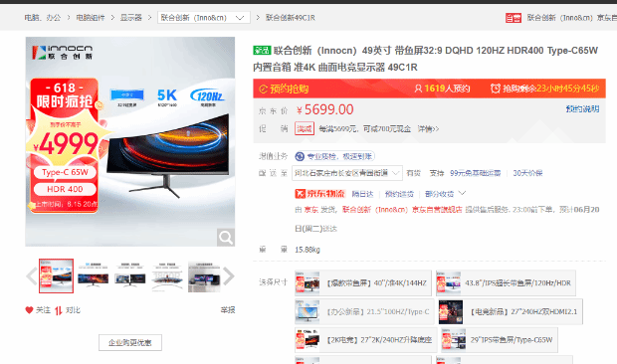Viewport: 617px width, 364px height.
Task: Go to 电脑组件 breadcrumb
Action: coord(91,18)
